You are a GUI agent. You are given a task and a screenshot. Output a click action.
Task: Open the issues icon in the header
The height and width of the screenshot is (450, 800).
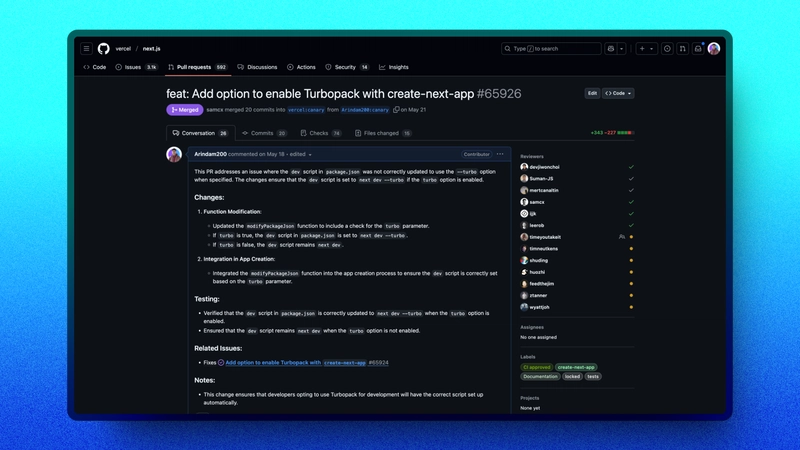pyautogui.click(x=667, y=48)
